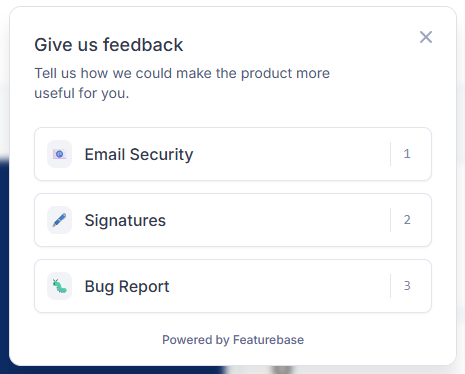Open the Bug Report feedback option
Image resolution: width=465 pixels, height=374 pixels.
point(233,286)
